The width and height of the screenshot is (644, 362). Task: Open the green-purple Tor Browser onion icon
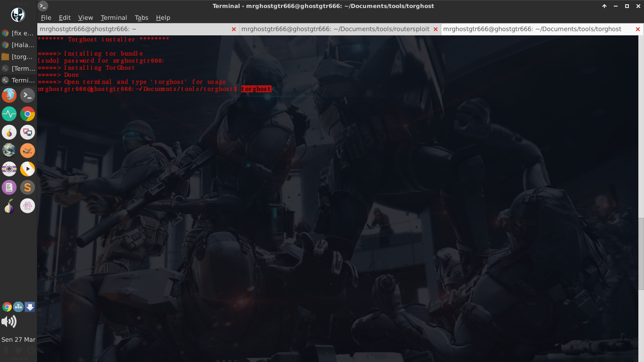click(9, 206)
